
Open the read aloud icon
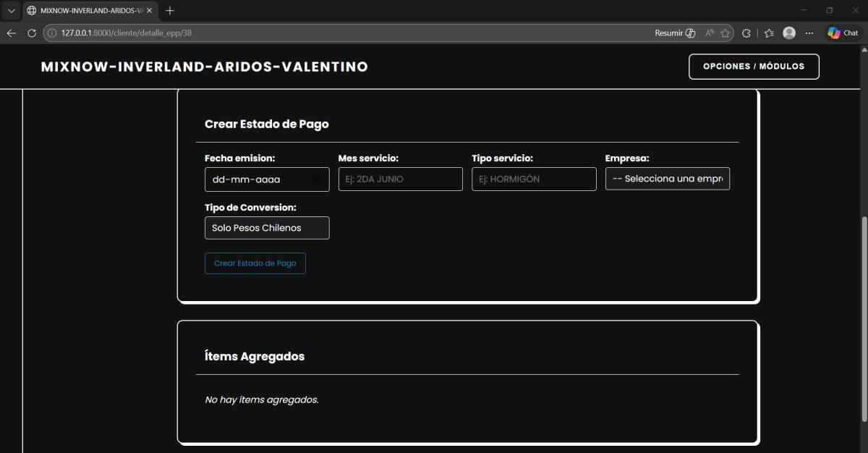pos(710,33)
